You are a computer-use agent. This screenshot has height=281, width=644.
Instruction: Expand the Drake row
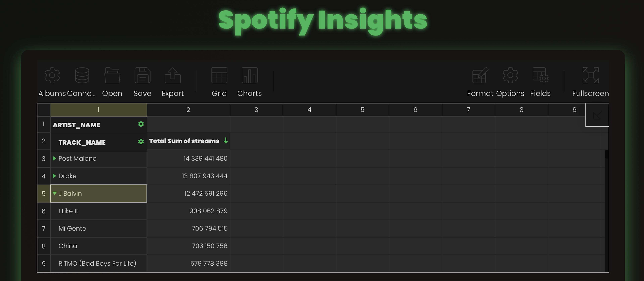[55, 176]
